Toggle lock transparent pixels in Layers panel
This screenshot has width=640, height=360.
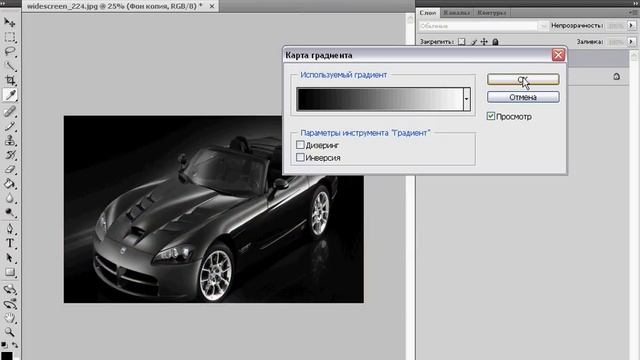461,42
